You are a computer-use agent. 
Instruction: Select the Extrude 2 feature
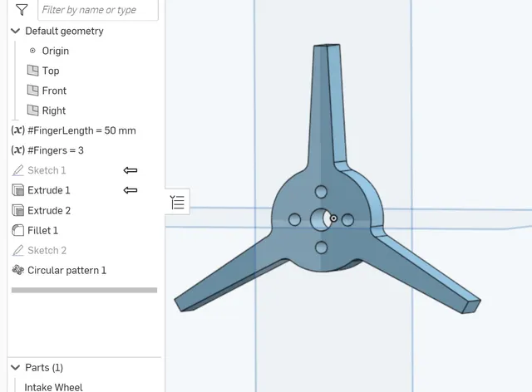pos(49,210)
